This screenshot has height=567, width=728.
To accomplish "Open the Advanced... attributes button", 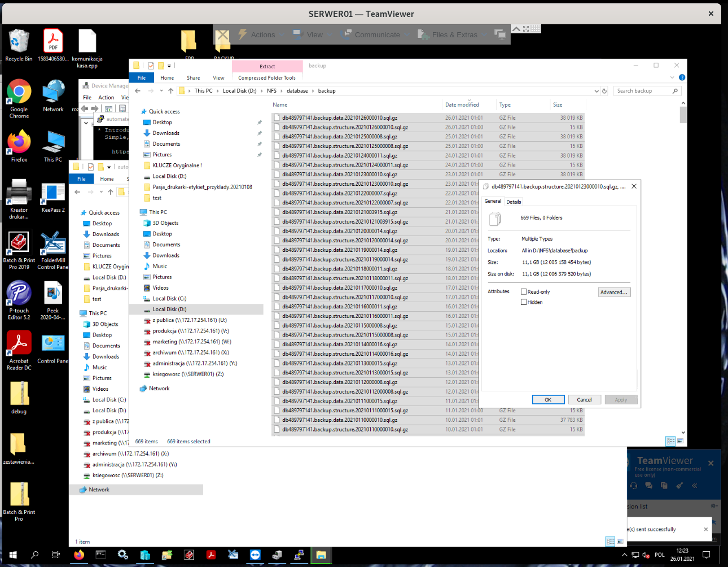I will tap(614, 292).
